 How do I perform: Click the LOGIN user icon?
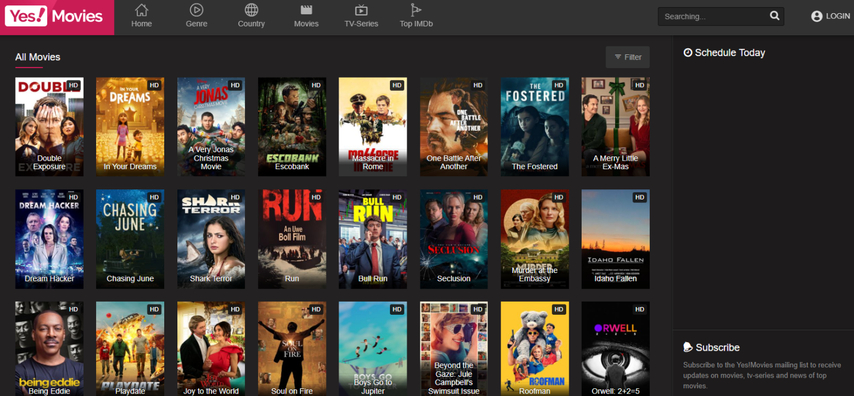[816, 16]
